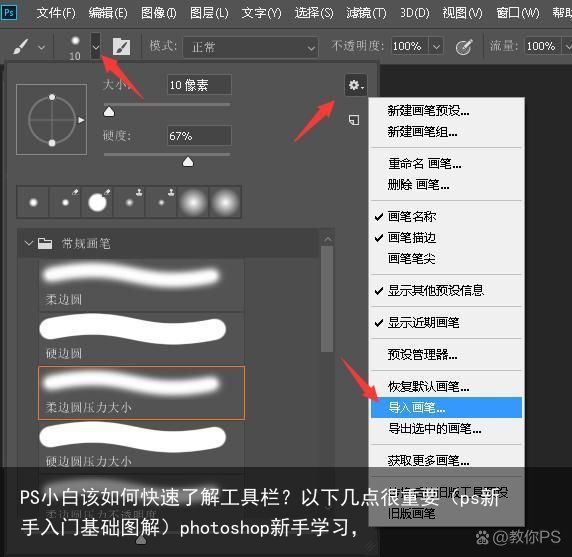Choose 导出选中的画笔... menu item

coord(447,429)
